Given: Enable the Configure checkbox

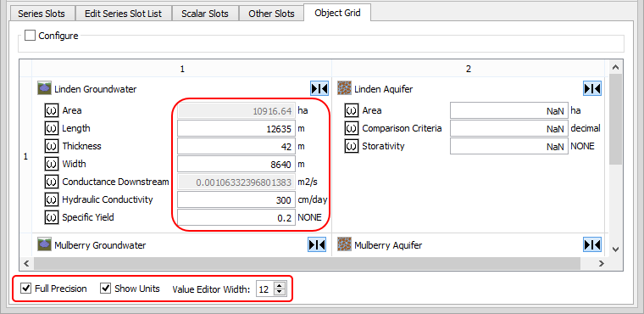Looking at the screenshot, I should 30,36.
